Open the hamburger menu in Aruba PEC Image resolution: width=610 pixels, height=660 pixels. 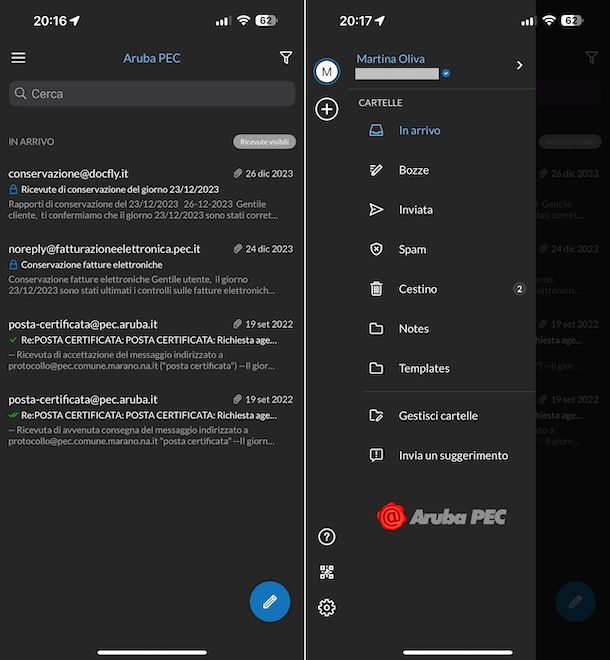[18, 58]
